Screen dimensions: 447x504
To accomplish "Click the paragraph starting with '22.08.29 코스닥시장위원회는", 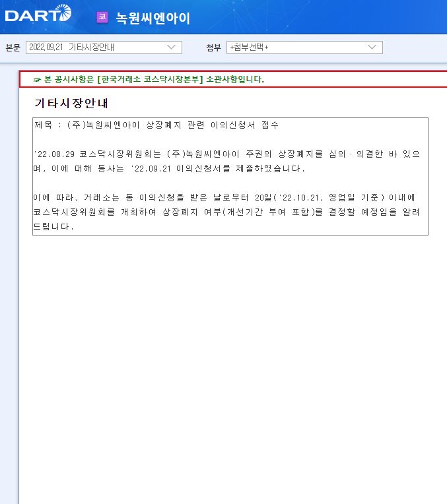I will pos(227,161).
